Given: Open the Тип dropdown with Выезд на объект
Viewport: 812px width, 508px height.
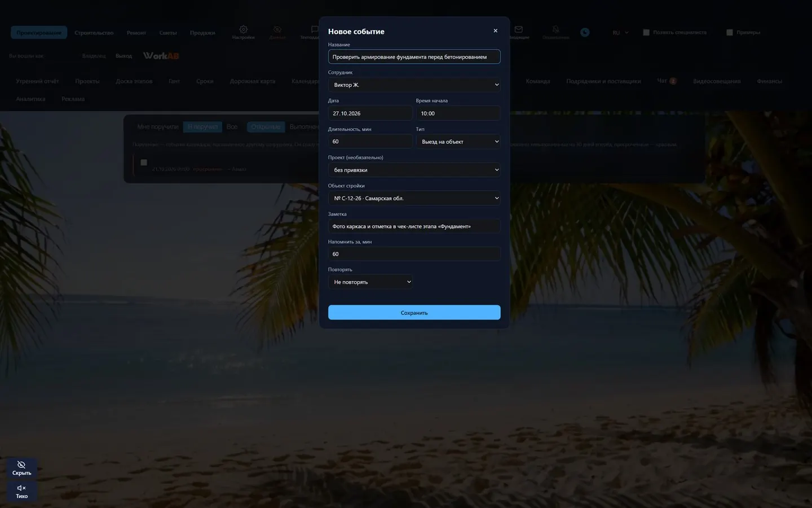Looking at the screenshot, I should [458, 142].
